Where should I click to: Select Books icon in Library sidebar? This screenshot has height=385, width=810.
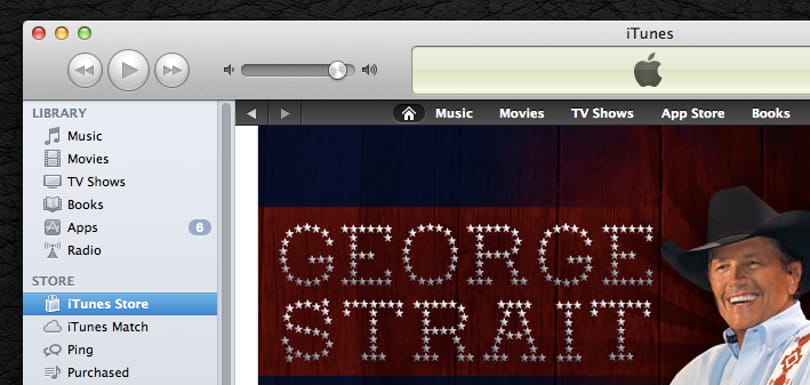point(52,205)
